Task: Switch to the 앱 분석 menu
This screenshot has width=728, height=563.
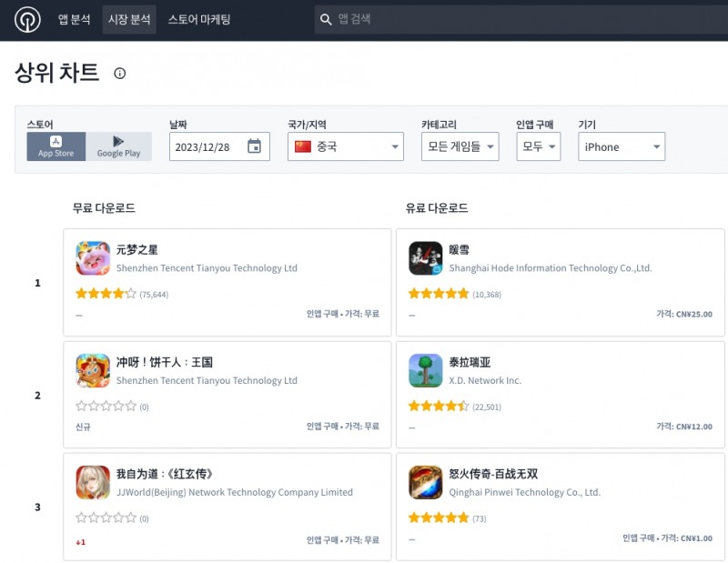Action: point(73,19)
